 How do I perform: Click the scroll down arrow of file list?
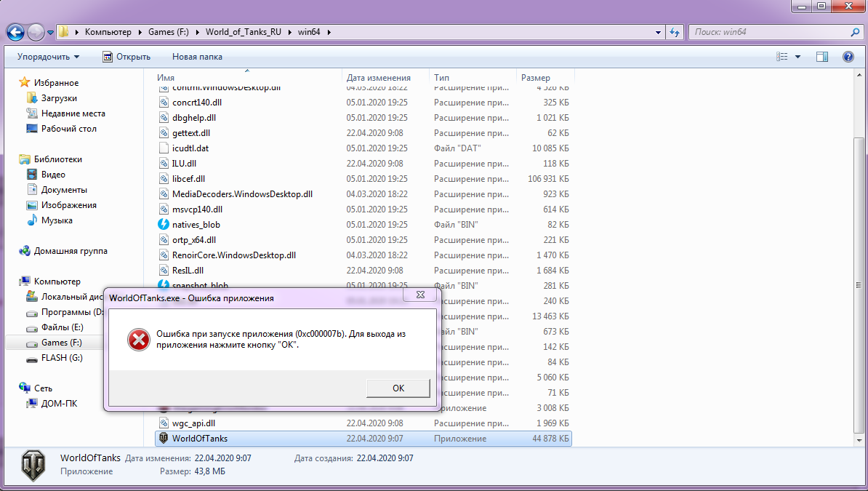pos(859,441)
